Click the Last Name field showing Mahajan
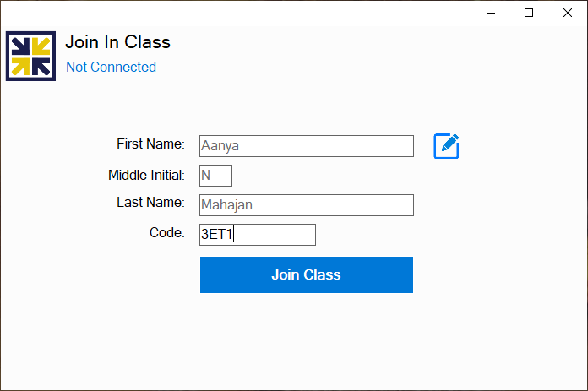Image resolution: width=588 pixels, height=391 pixels. click(x=306, y=205)
